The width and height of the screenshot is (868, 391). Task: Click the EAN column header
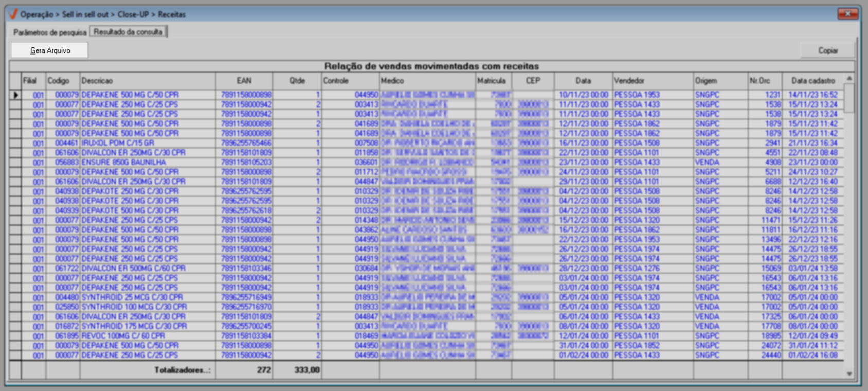click(x=244, y=80)
